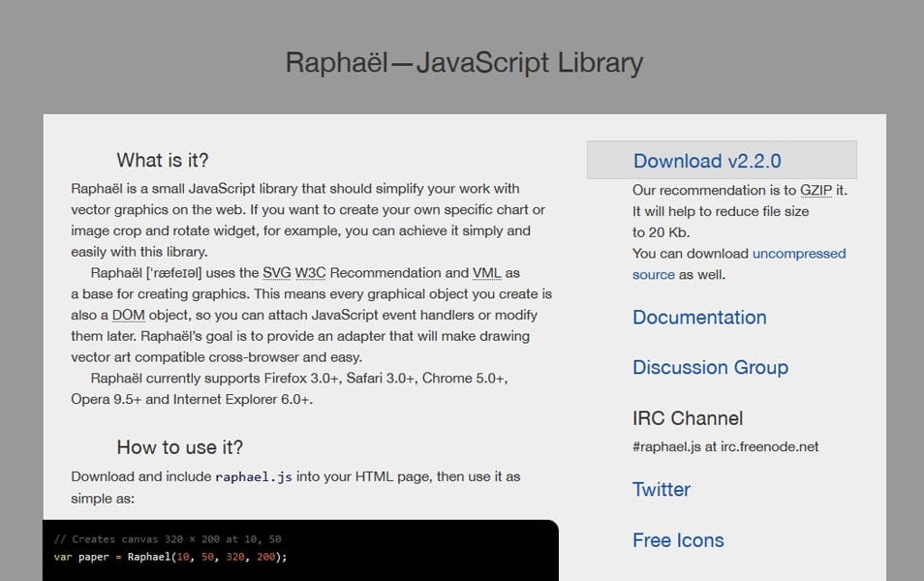Image resolution: width=924 pixels, height=581 pixels.
Task: Click the "How to use it?" heading
Action: 180,447
